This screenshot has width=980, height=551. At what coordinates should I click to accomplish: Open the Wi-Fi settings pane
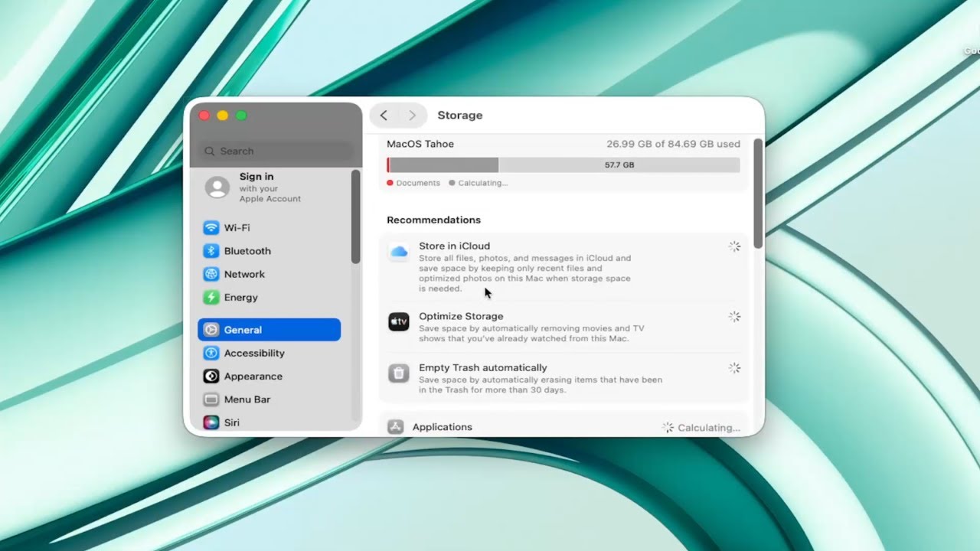pos(269,228)
